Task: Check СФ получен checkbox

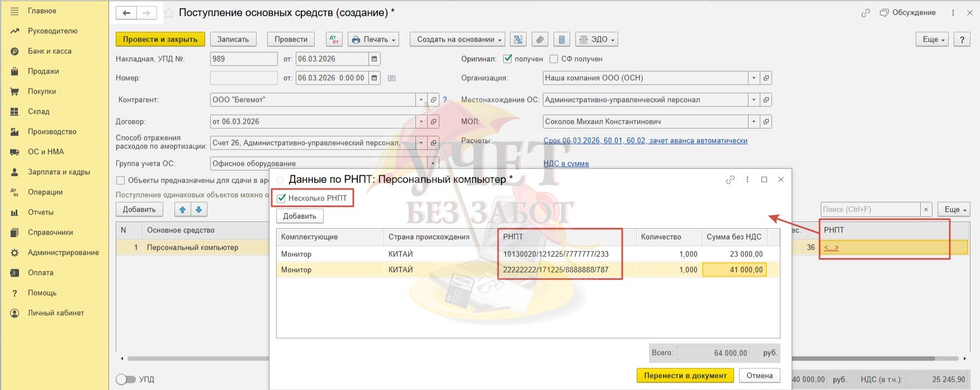Action: (x=554, y=59)
